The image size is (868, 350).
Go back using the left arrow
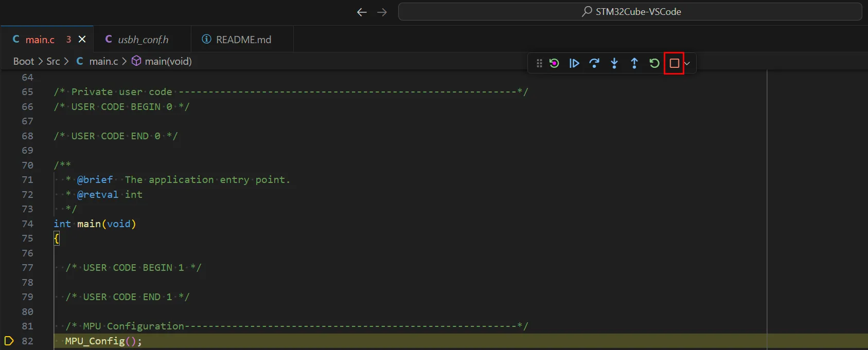tap(362, 12)
